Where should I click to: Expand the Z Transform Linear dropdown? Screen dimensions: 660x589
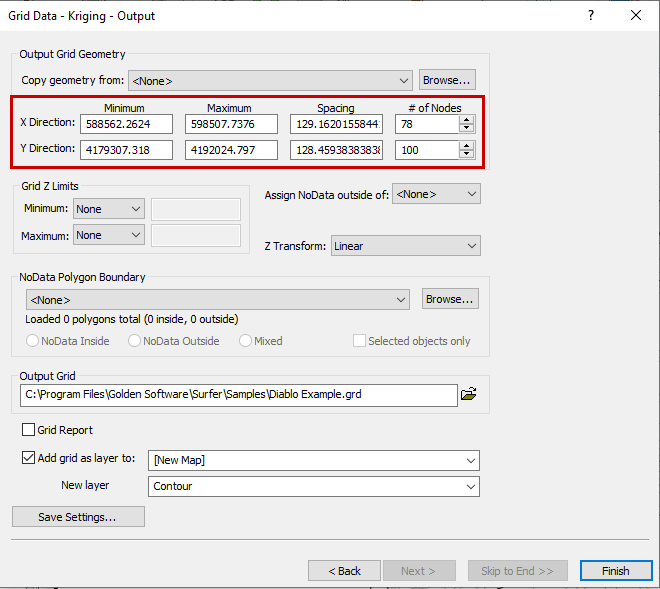tap(405, 246)
